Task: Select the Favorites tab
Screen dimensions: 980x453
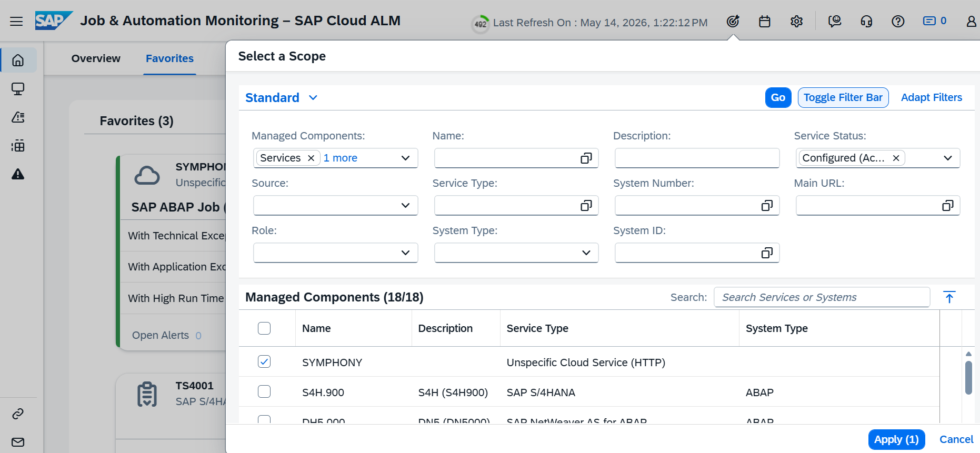Action: (x=169, y=58)
